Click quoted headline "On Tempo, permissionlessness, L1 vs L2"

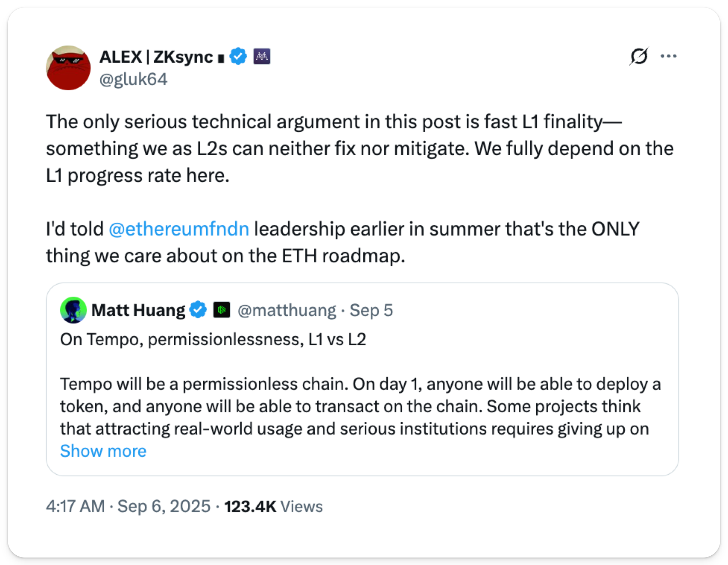tap(213, 340)
